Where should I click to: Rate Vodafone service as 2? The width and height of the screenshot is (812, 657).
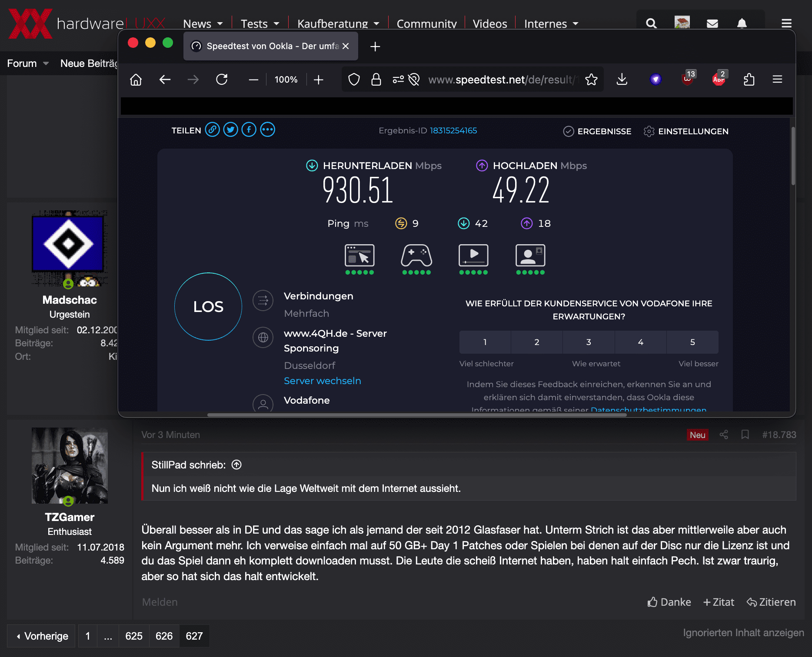click(x=537, y=342)
